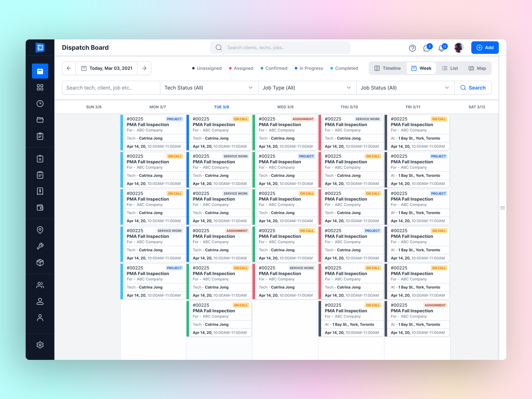The height and width of the screenshot is (399, 532).
Task: Open the folder icon in sidebar
Action: (40, 120)
